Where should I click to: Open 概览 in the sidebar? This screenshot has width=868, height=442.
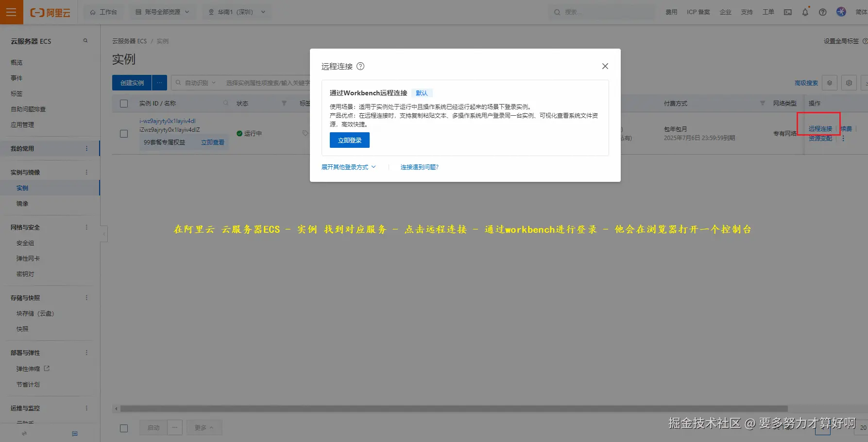pyautogui.click(x=17, y=62)
